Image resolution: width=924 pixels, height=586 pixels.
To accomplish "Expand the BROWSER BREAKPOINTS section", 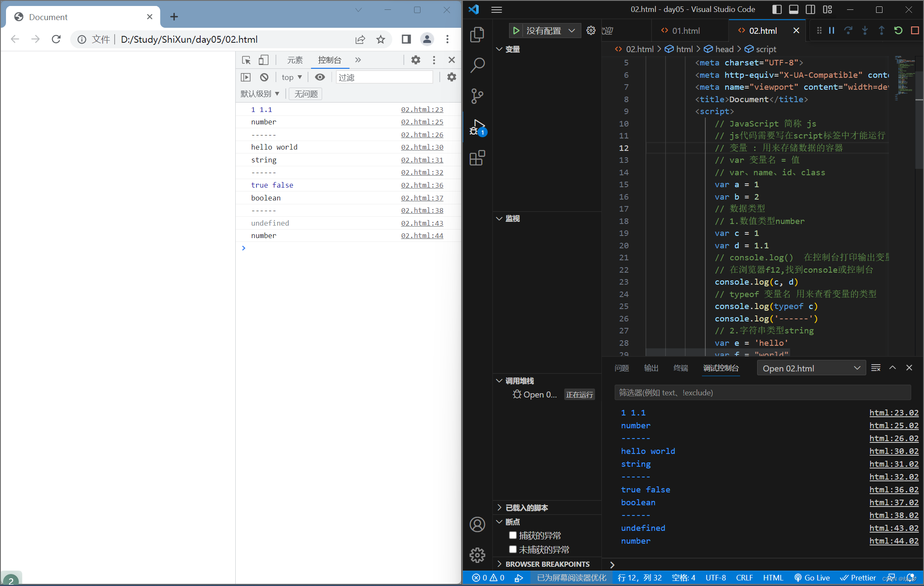I will click(547, 564).
